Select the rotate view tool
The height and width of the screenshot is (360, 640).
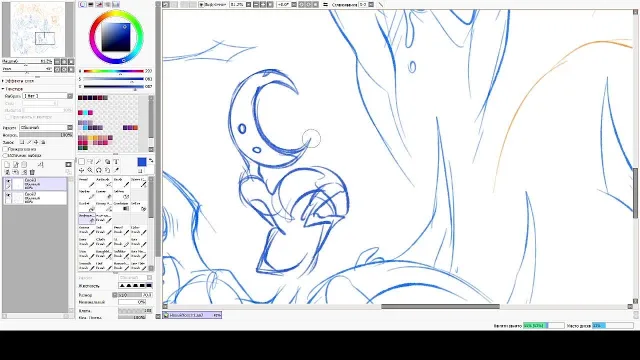[99, 170]
